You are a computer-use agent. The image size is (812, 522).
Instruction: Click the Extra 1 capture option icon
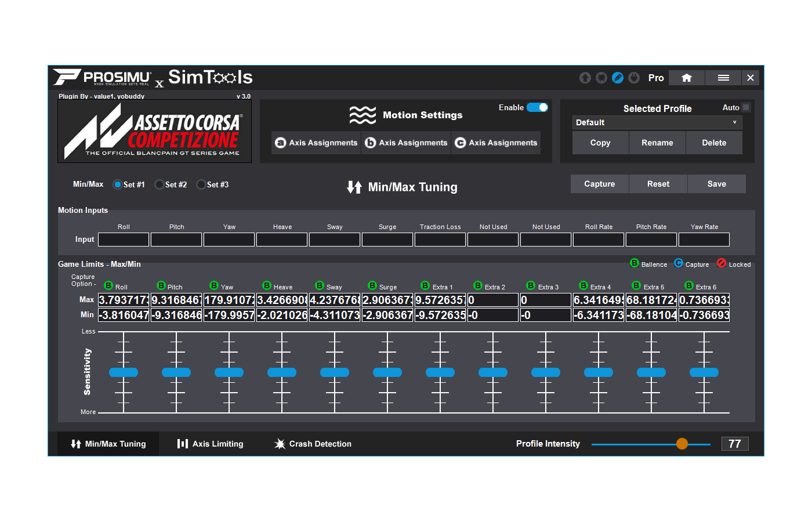point(425,285)
